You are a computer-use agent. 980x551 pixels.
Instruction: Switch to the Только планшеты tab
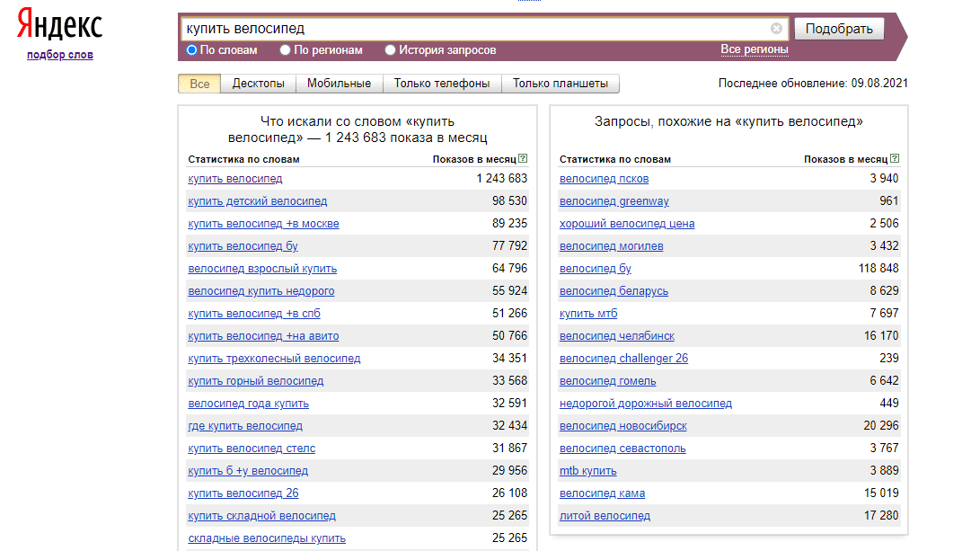561,84
